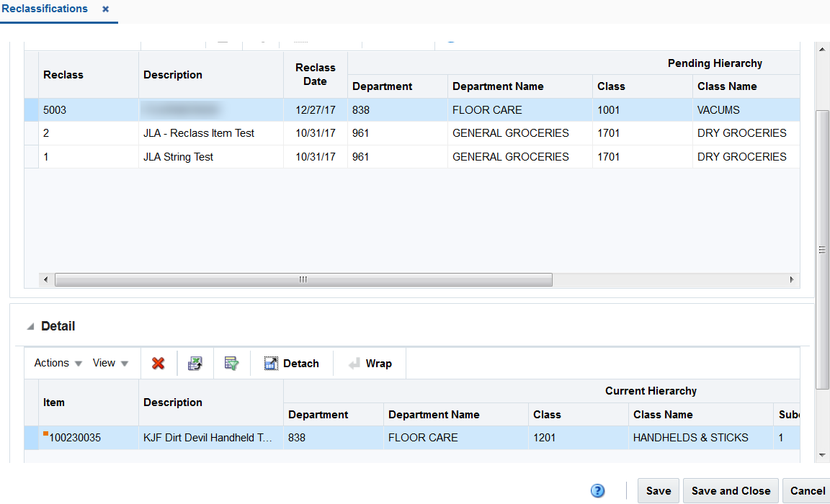Open the View dropdown menu
This screenshot has width=830, height=504.
[110, 363]
